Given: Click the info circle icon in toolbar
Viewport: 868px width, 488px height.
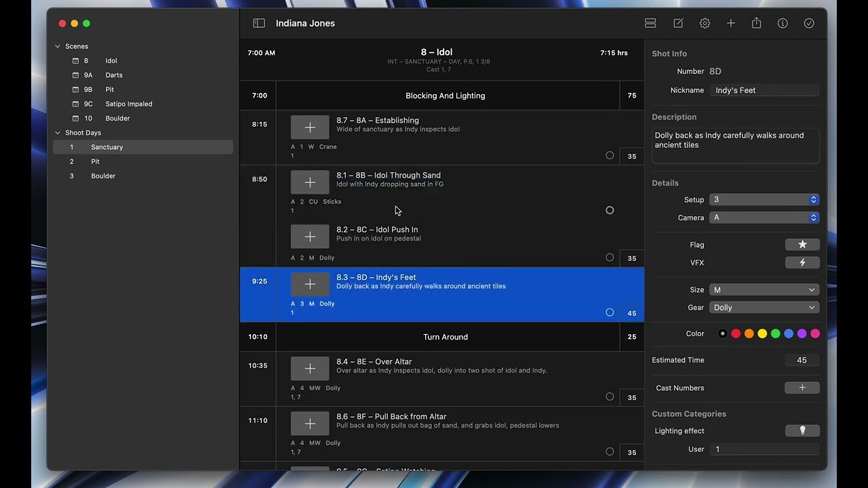Looking at the screenshot, I should pyautogui.click(x=783, y=23).
